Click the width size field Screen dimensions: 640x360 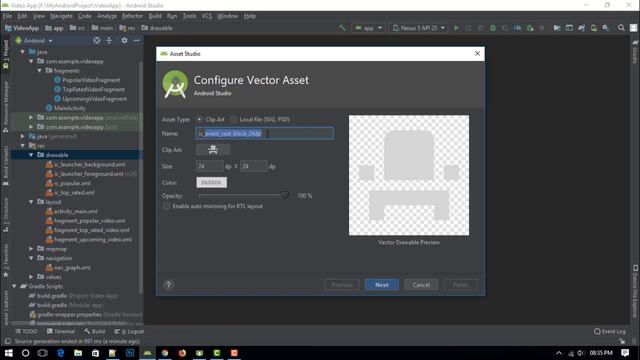coord(210,166)
